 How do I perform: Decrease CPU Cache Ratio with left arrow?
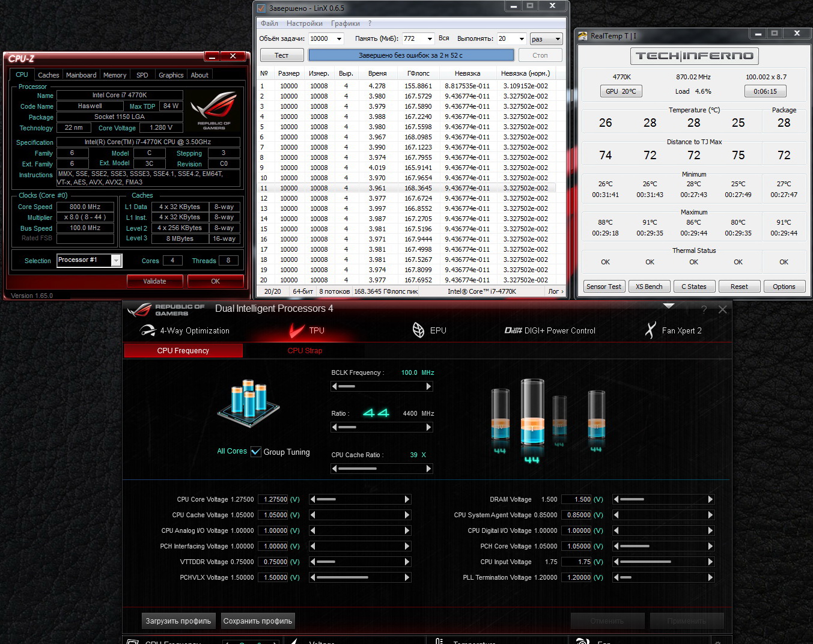pyautogui.click(x=334, y=469)
